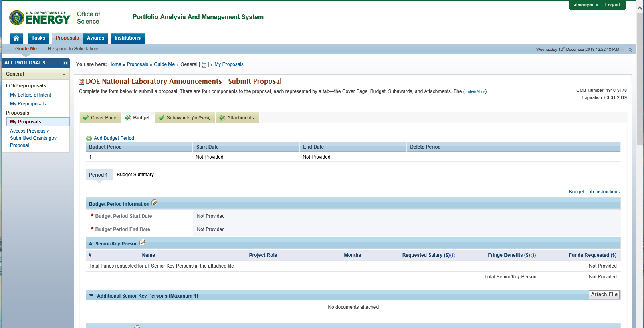Click budget period row 1
The height and width of the screenshot is (328, 644).
click(x=353, y=157)
